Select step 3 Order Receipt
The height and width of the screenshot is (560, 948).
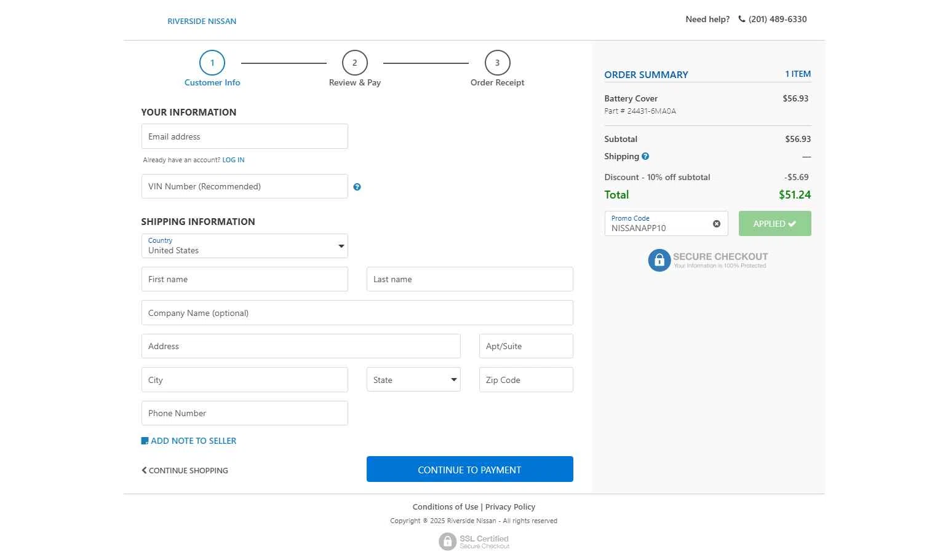tap(497, 69)
